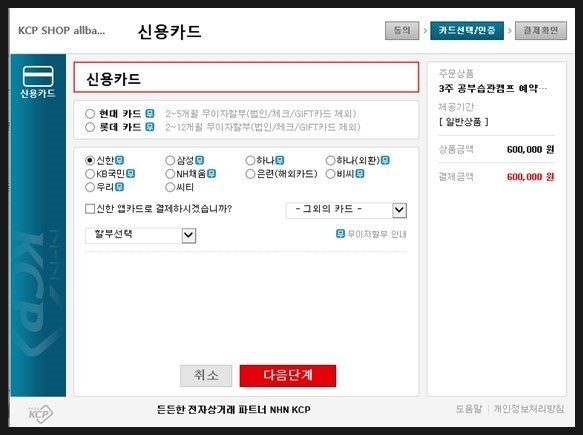Click the red 다음단계 button
This screenshot has width=583, height=435.
tap(288, 376)
